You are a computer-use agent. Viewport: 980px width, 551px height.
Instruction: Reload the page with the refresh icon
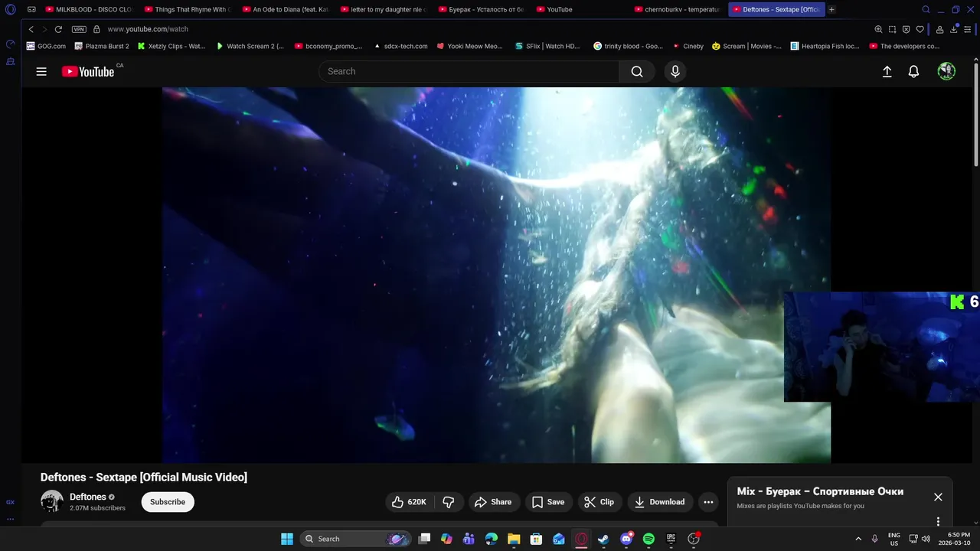click(x=58, y=29)
